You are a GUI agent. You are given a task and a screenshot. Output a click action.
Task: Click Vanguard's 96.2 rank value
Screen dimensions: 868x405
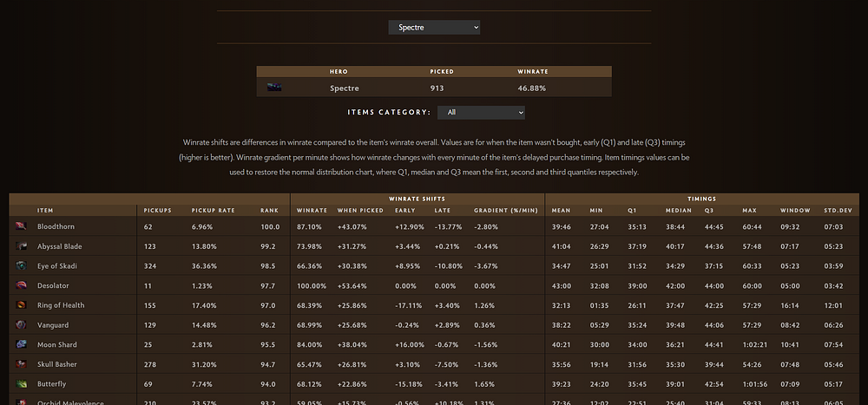click(268, 324)
